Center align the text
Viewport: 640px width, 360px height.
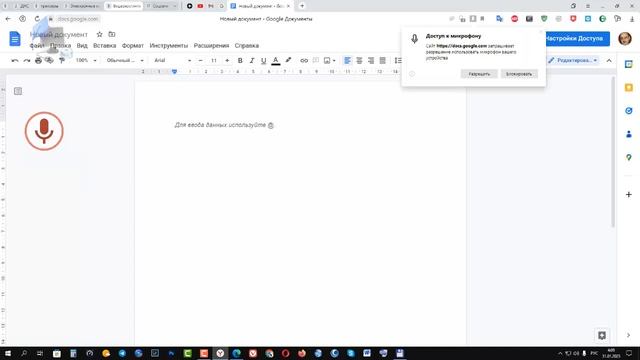(359, 60)
